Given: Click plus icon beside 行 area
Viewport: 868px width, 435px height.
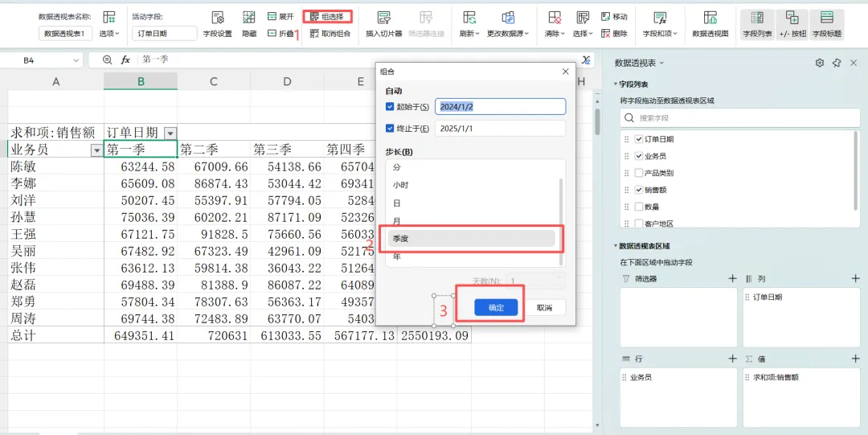Looking at the screenshot, I should click(732, 359).
